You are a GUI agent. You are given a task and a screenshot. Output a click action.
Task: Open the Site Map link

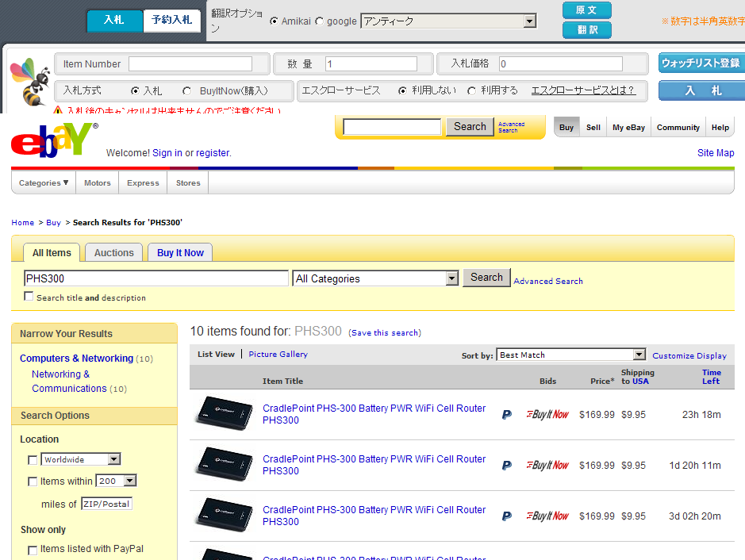(716, 153)
